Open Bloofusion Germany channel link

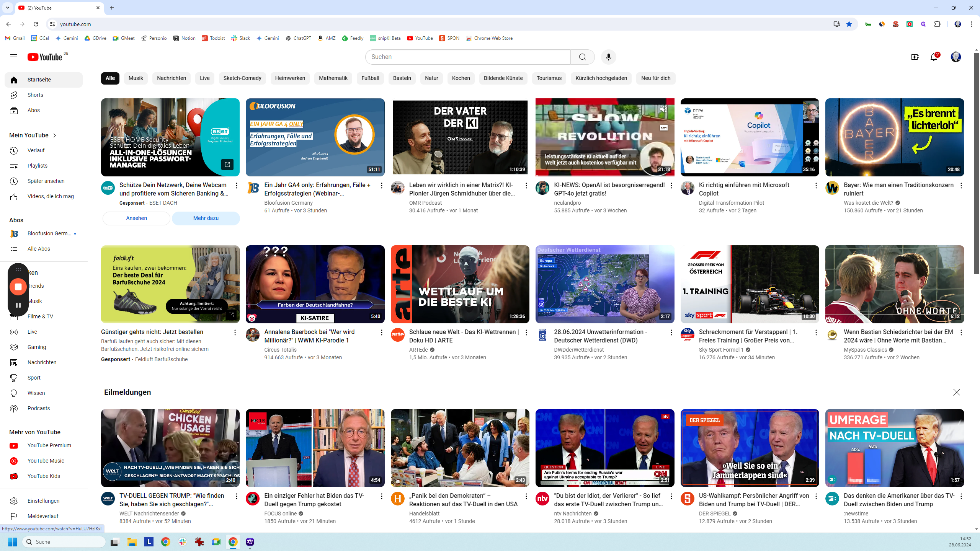point(44,233)
